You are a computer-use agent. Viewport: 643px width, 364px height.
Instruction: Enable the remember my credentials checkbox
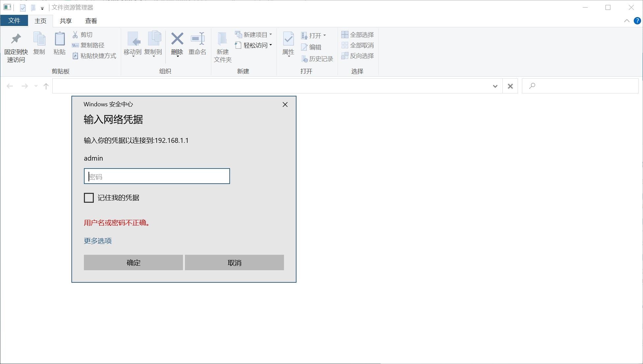point(89,198)
